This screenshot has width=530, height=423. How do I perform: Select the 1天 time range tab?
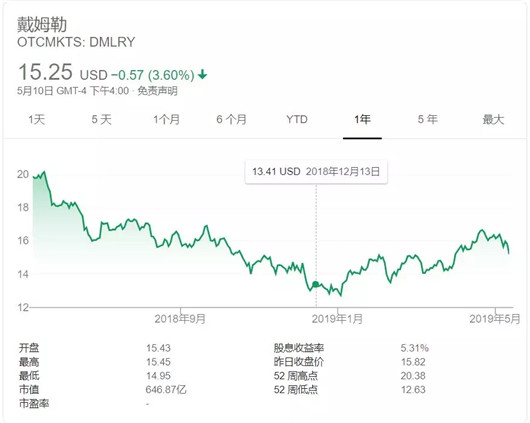[x=37, y=119]
